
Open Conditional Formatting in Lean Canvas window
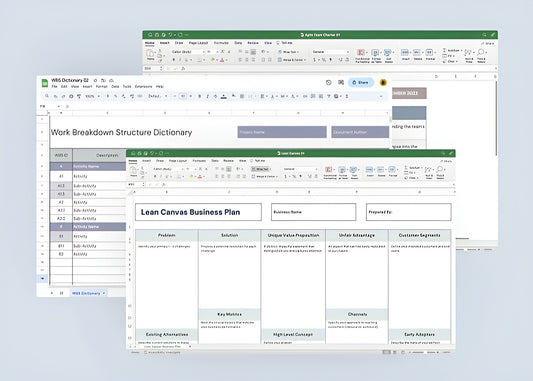pyautogui.click(x=329, y=173)
